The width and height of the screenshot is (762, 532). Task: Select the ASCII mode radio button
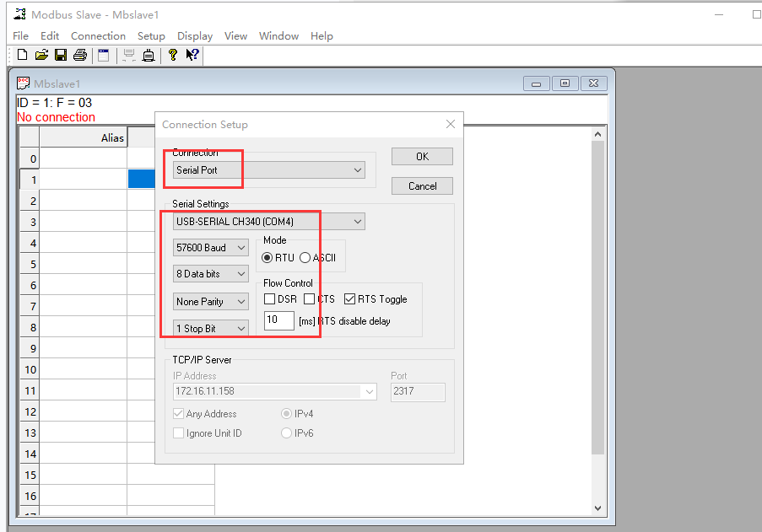point(305,257)
